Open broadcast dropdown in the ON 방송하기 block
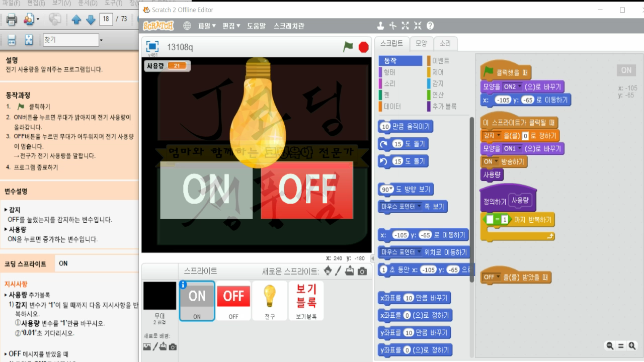Viewport: 644px width, 362px height. [496, 161]
